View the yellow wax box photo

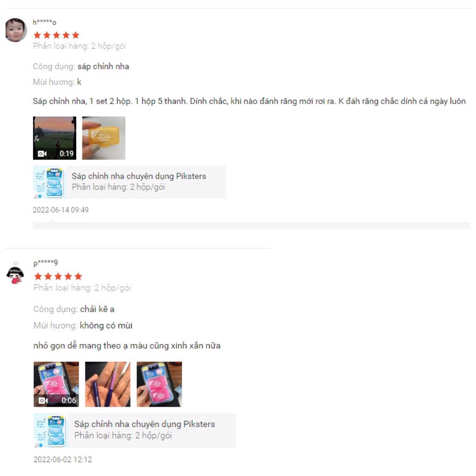(x=104, y=138)
